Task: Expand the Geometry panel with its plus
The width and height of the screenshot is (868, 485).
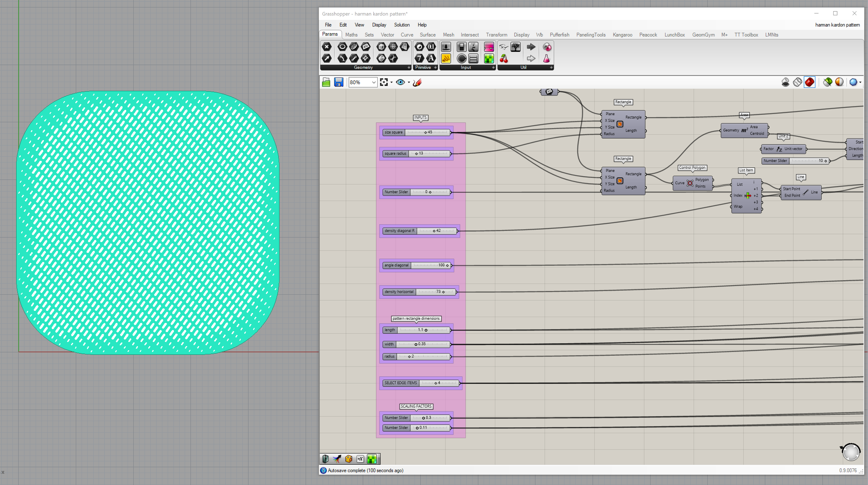Action: (409, 67)
